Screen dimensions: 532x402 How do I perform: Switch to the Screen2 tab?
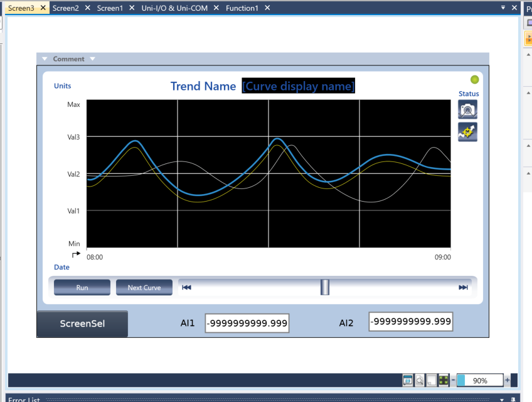(x=65, y=8)
